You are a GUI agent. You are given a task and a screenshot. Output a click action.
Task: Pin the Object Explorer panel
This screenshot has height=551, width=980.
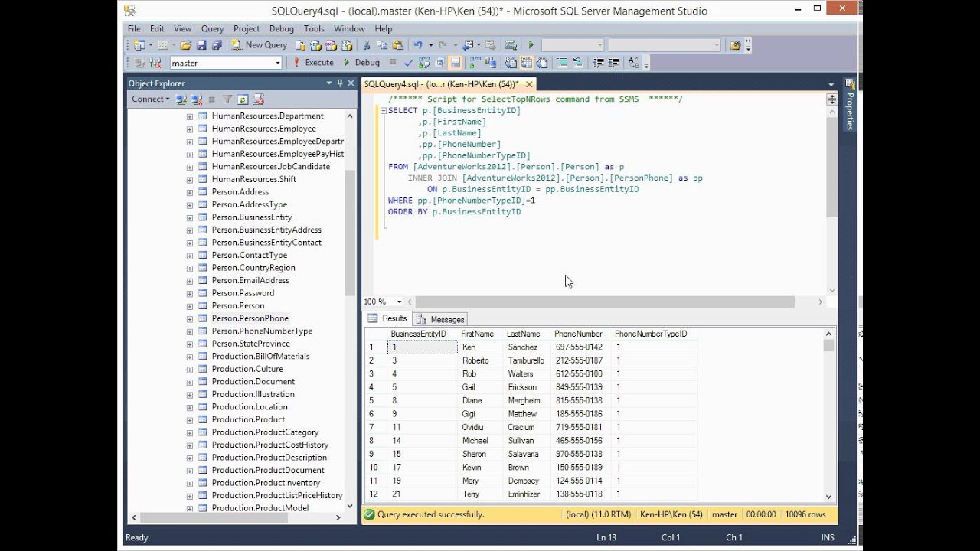(340, 83)
